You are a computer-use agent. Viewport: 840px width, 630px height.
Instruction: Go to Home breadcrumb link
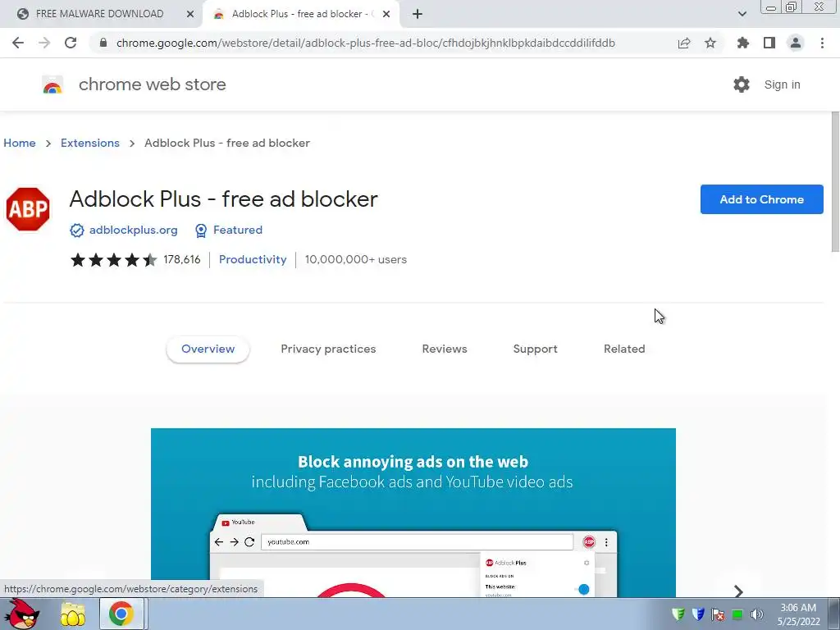(x=20, y=143)
